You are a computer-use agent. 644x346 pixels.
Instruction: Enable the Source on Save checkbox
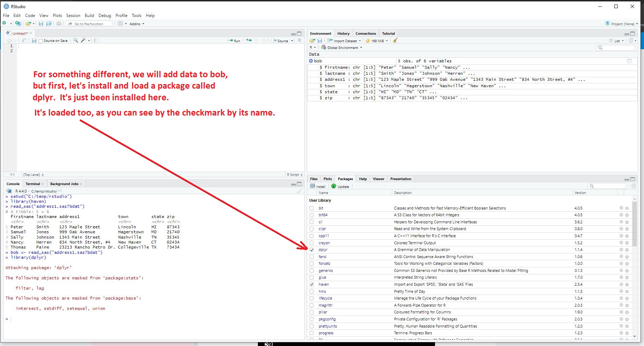point(41,41)
